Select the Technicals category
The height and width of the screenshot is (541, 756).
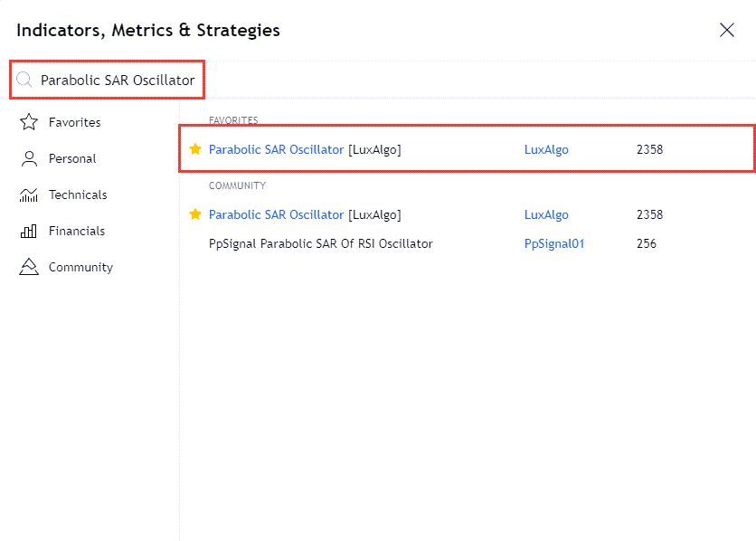[x=78, y=195]
